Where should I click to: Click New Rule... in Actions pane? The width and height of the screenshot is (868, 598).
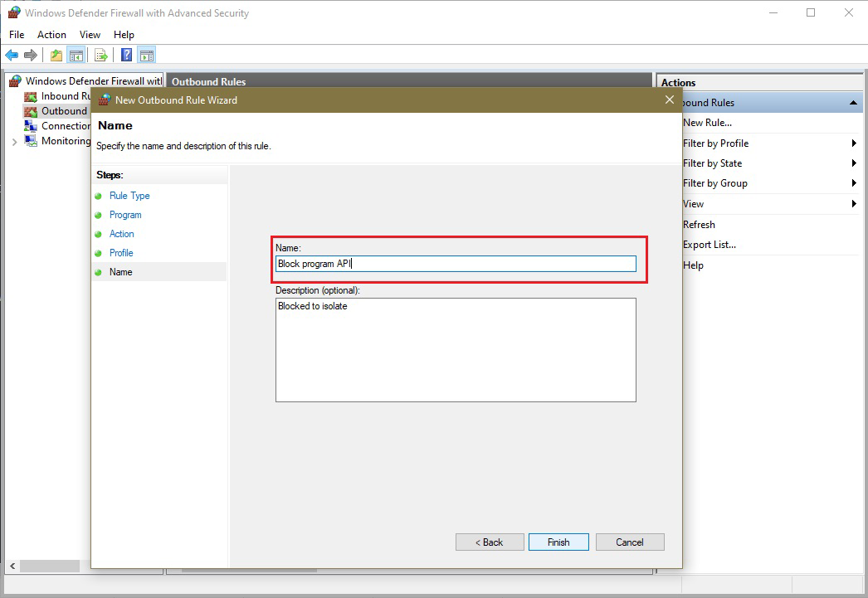coord(708,123)
